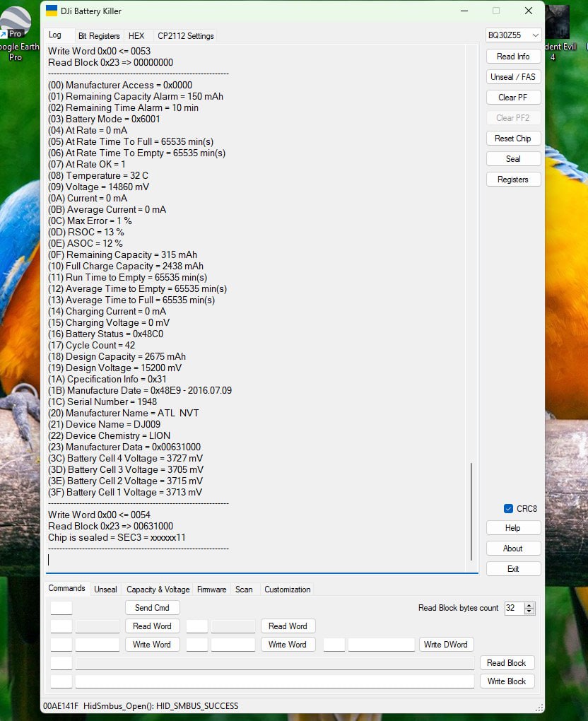The width and height of the screenshot is (588, 721).
Task: Switch to the Scan tab
Action: pos(244,590)
